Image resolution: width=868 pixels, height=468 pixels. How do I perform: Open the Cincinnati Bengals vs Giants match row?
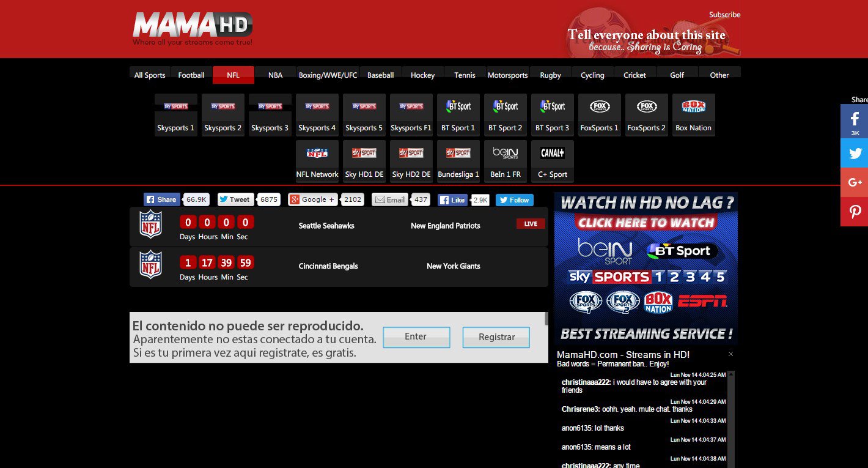pos(339,267)
